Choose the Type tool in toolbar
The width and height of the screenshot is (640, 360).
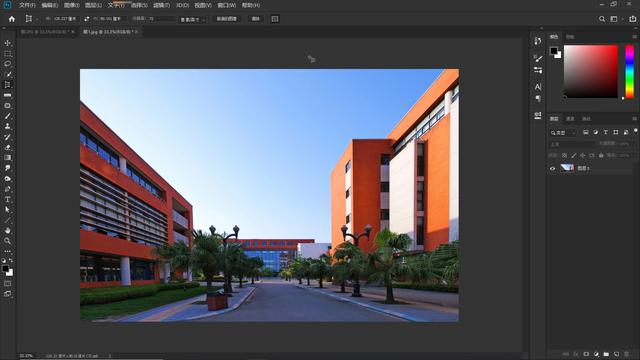pyautogui.click(x=7, y=199)
